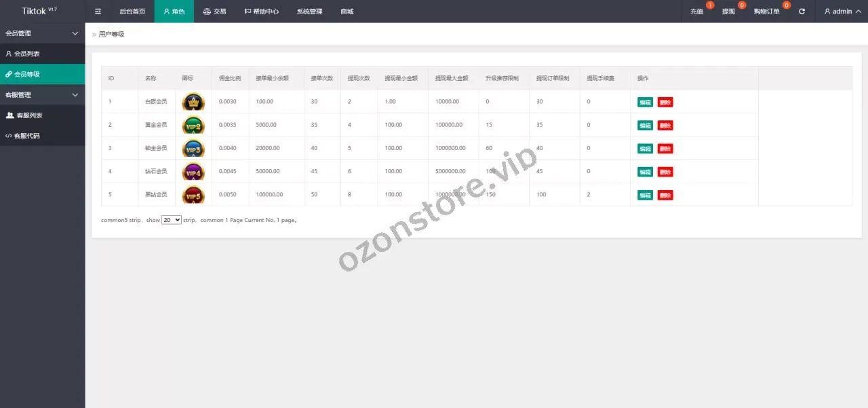This screenshot has height=408, width=868.
Task: Delete the 铂金会员 level row
Action: click(x=665, y=149)
